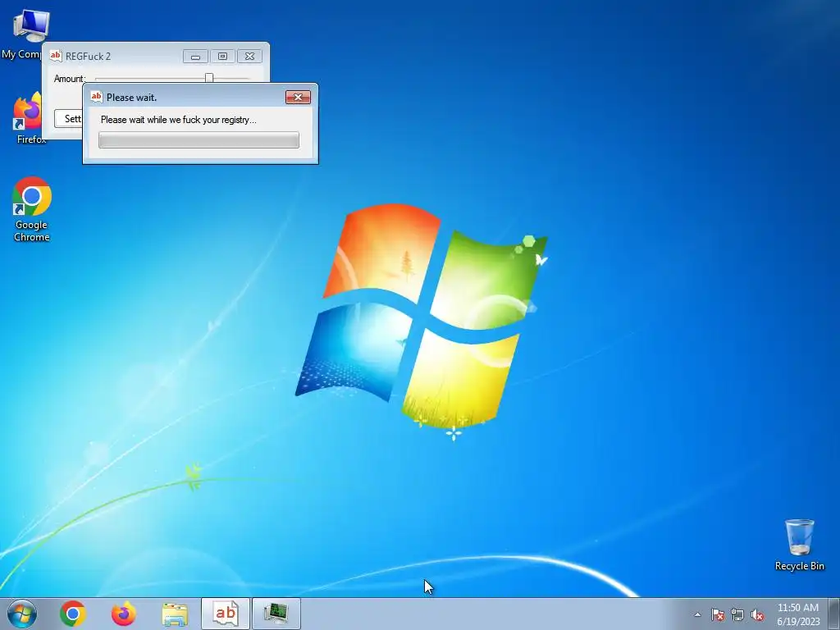
Task: Click the registry progress bar
Action: [199, 139]
